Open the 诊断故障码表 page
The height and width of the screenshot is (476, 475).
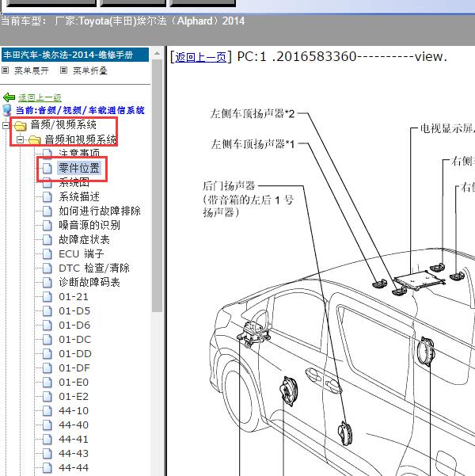click(89, 282)
